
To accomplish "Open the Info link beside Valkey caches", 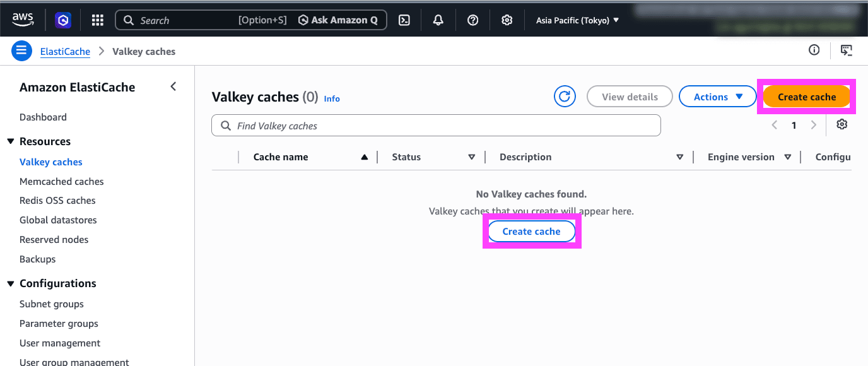I will (332, 98).
